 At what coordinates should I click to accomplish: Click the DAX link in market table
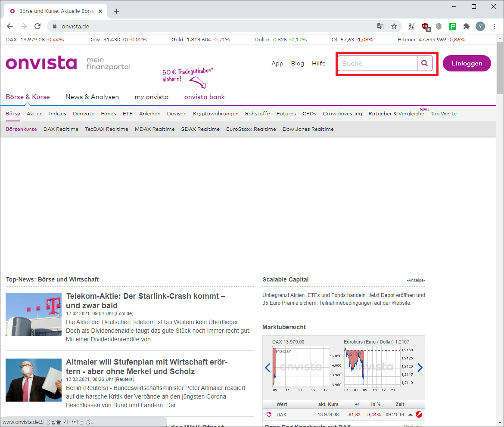coord(281,415)
